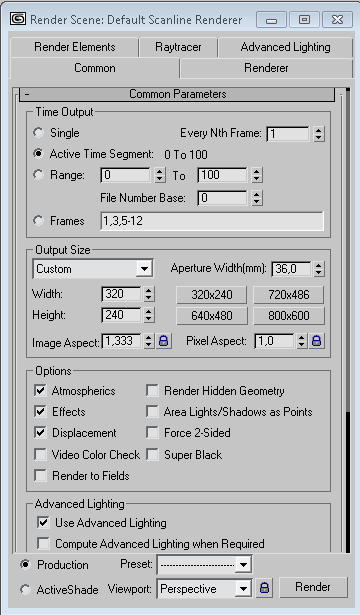Click the Image Aspect value field
This screenshot has height=615, width=360.
122,341
